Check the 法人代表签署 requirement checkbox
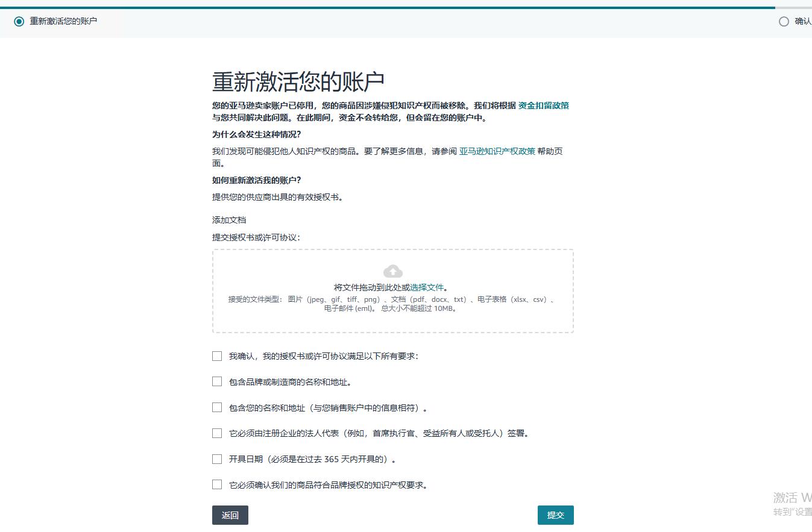This screenshot has height=532, width=812. (217, 433)
